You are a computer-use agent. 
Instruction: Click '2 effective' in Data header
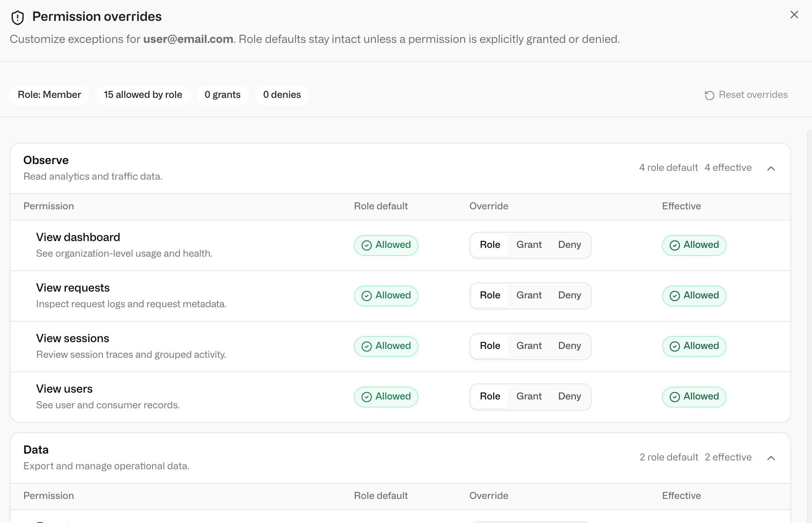(x=728, y=457)
